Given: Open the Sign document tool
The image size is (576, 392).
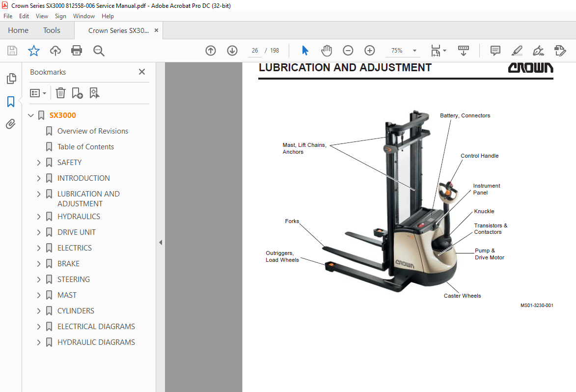Looking at the screenshot, I should [x=538, y=51].
